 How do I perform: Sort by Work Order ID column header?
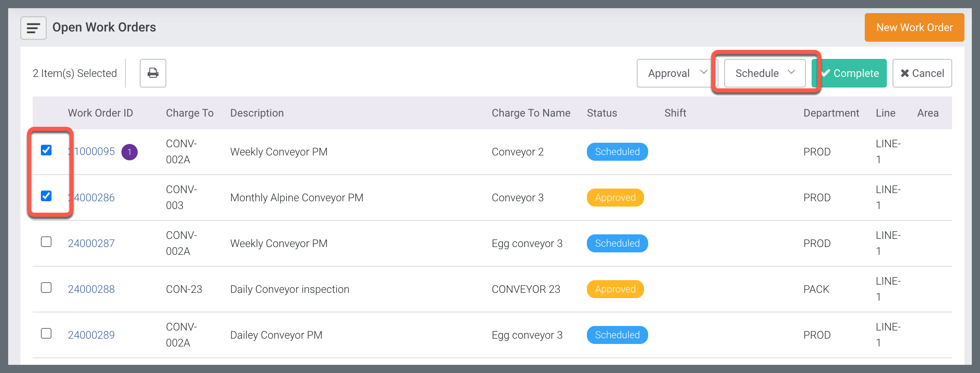click(101, 113)
